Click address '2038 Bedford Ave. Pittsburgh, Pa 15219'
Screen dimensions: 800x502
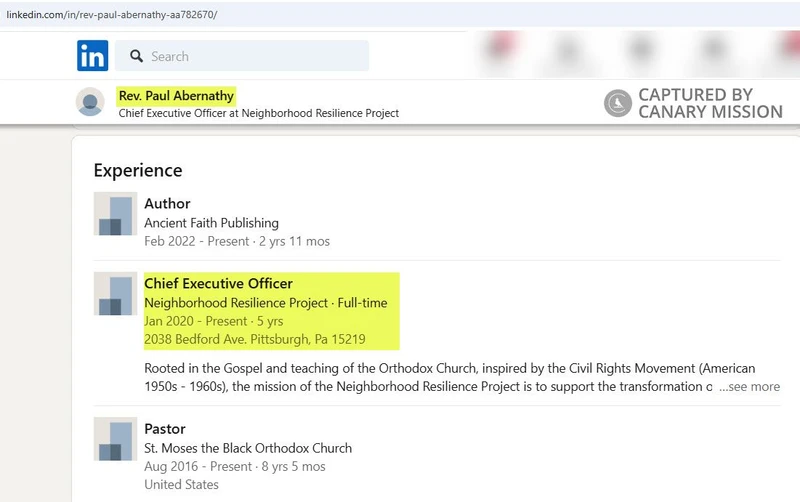pos(255,339)
